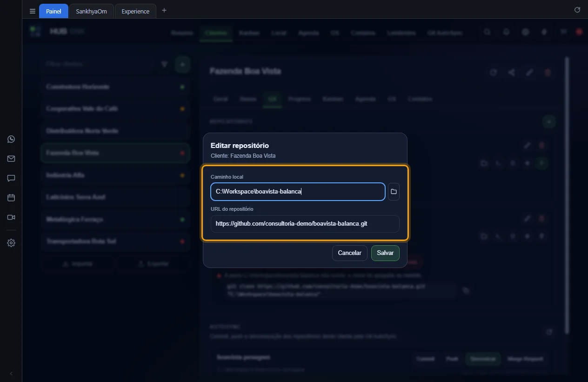Open a new tab with the plus icon
The width and height of the screenshot is (588, 382).
164,10
